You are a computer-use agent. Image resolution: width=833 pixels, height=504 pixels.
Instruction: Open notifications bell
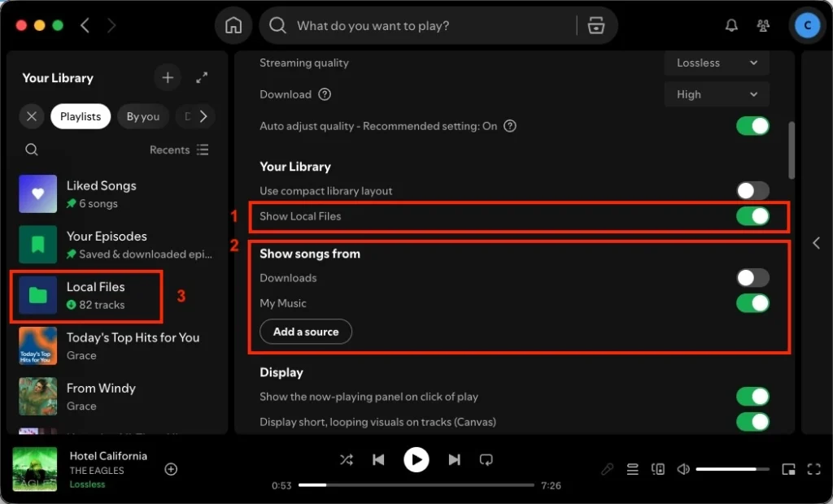[x=731, y=25]
